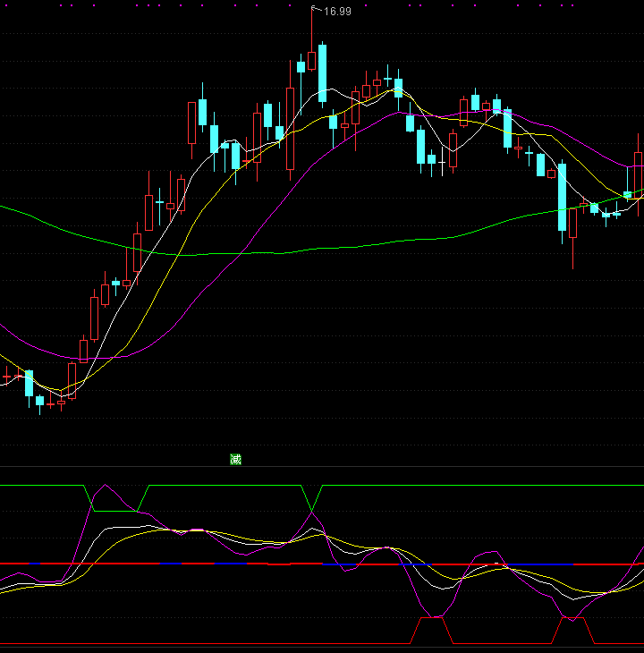This screenshot has height=653, width=644.
Task: Select the large cyan candle just right of the 16.99 peak
Action: [x=322, y=73]
